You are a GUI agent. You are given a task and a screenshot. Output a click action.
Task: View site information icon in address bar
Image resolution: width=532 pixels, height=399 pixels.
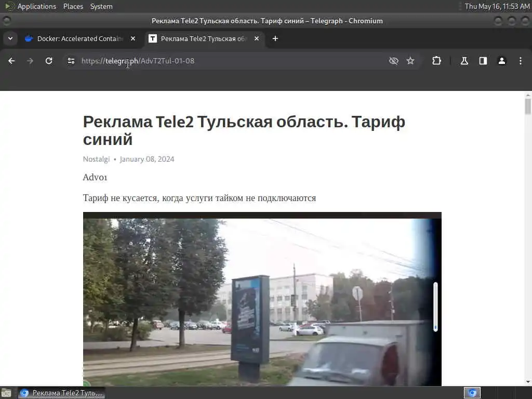(71, 61)
